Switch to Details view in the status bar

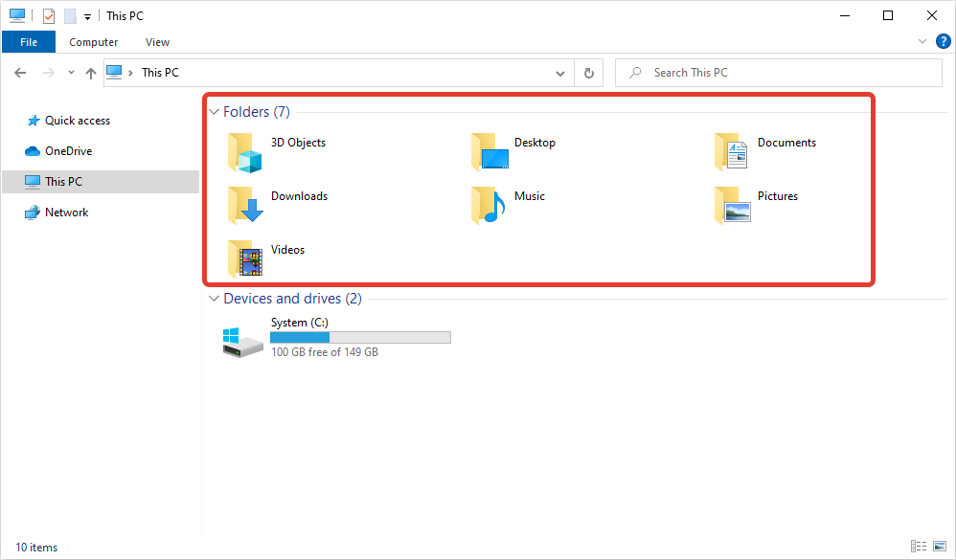pos(921,547)
